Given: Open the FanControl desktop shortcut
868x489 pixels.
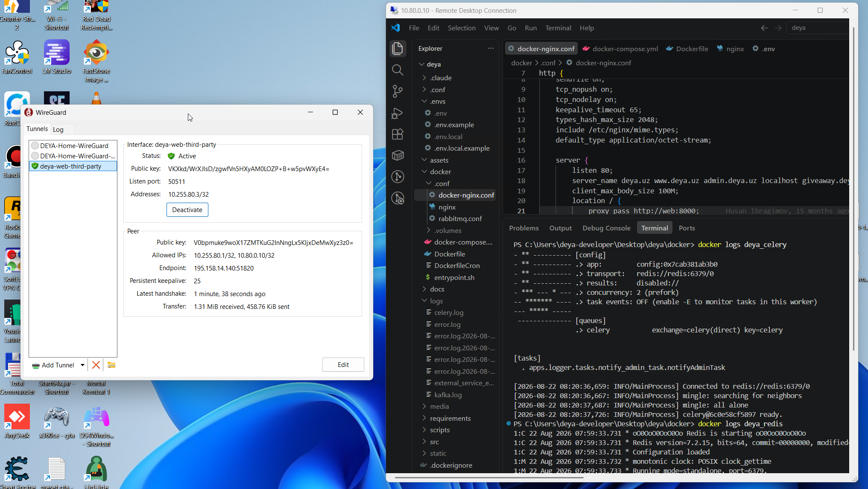Looking at the screenshot, I should click(x=17, y=58).
